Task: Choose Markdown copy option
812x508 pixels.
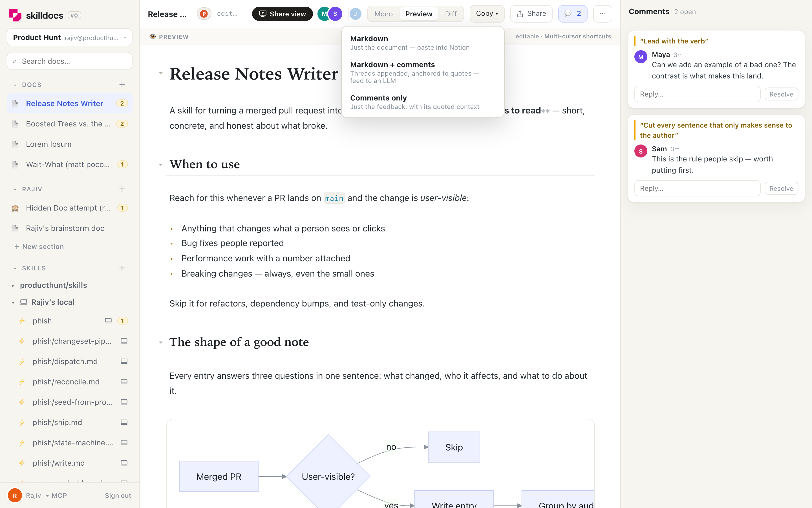Action: click(x=422, y=43)
